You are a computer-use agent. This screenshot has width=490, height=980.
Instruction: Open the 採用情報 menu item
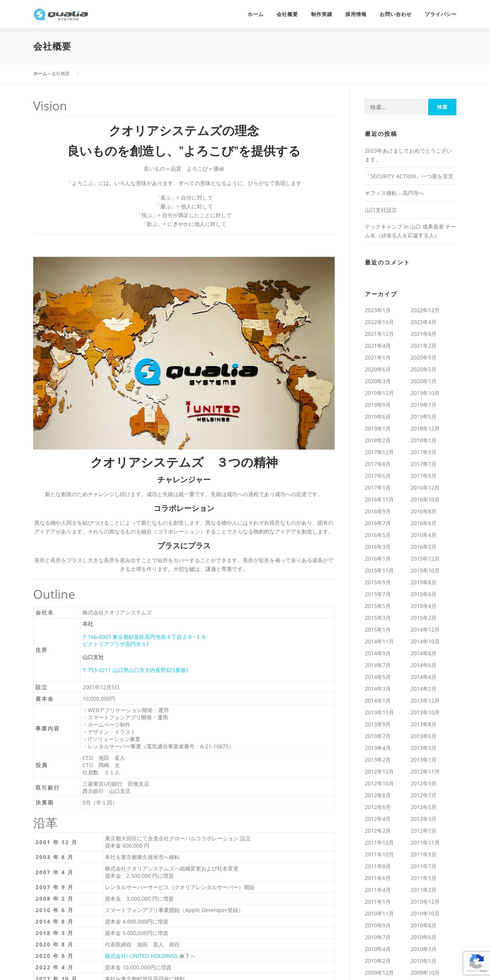pos(356,15)
